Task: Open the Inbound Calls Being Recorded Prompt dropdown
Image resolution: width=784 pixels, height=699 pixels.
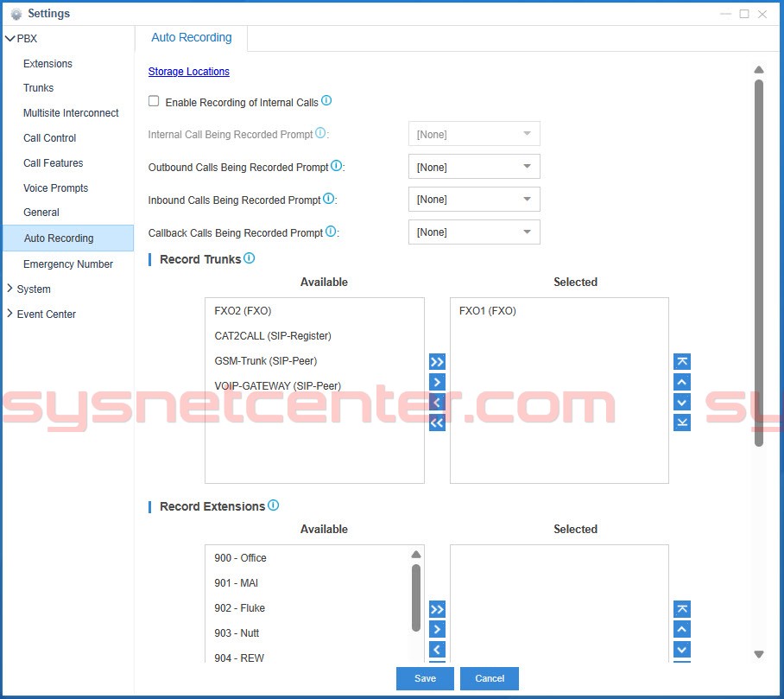Action: pyautogui.click(x=474, y=199)
